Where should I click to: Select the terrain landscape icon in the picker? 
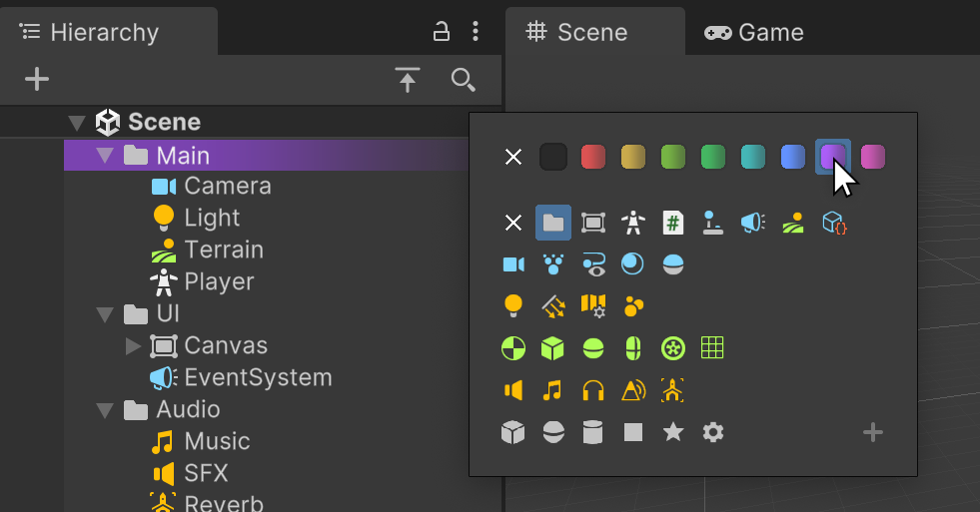click(x=793, y=223)
